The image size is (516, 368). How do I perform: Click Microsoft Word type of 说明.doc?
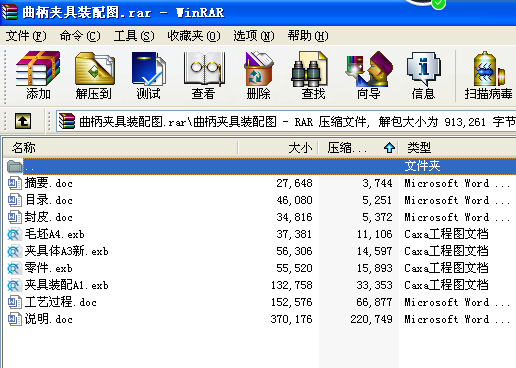[457, 319]
